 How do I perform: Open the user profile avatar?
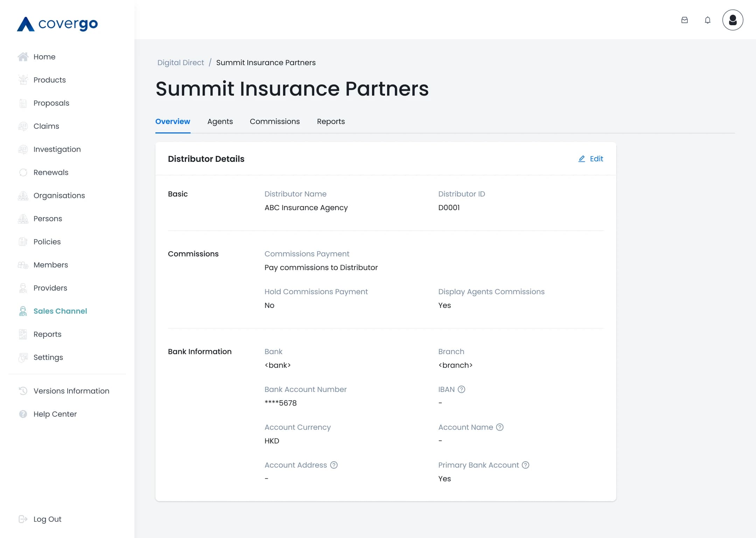(733, 20)
